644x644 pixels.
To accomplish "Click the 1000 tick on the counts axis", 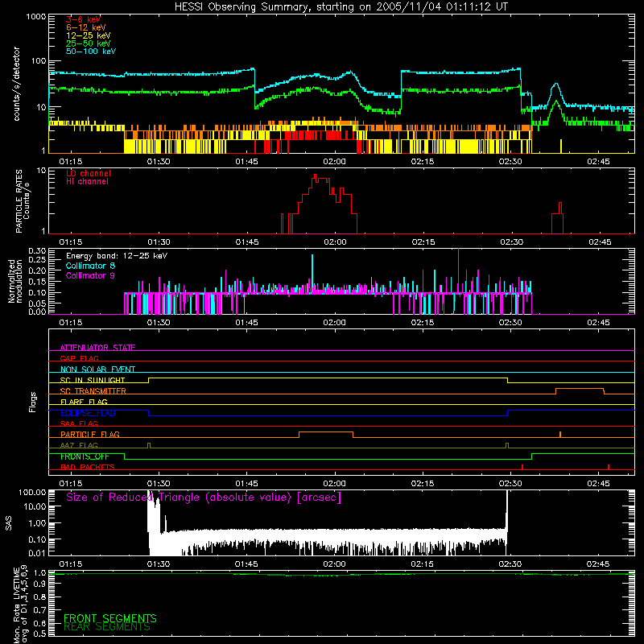I will coord(35,17).
